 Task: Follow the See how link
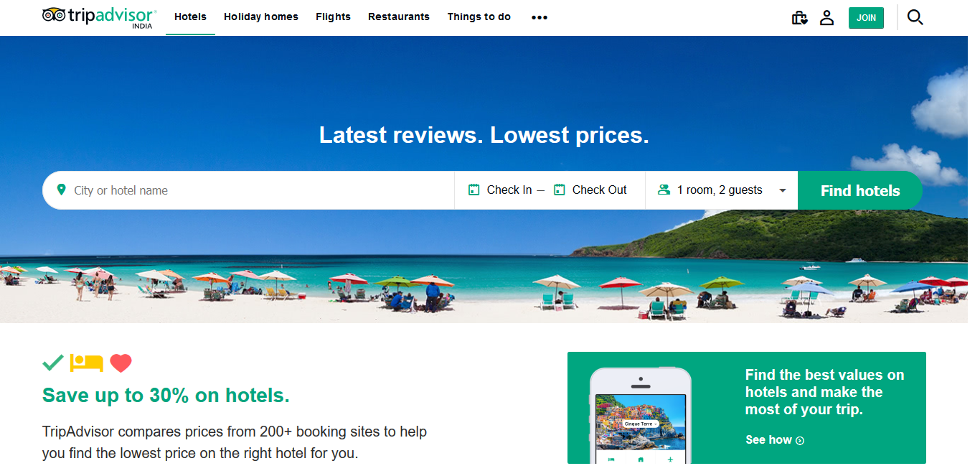click(775, 440)
